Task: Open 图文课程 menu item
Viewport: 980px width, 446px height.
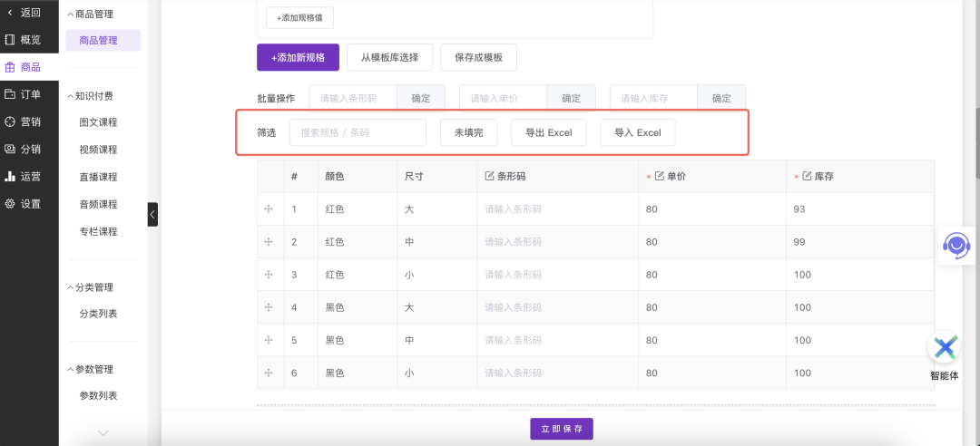Action: coord(98,122)
